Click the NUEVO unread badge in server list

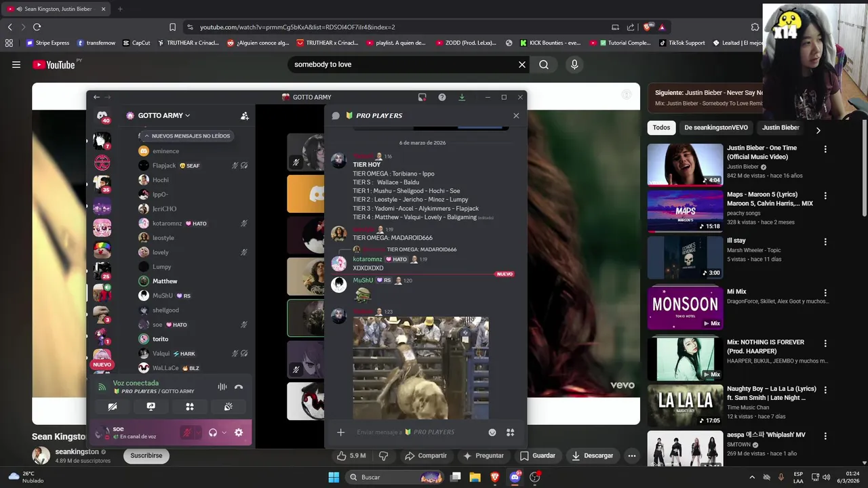(102, 365)
